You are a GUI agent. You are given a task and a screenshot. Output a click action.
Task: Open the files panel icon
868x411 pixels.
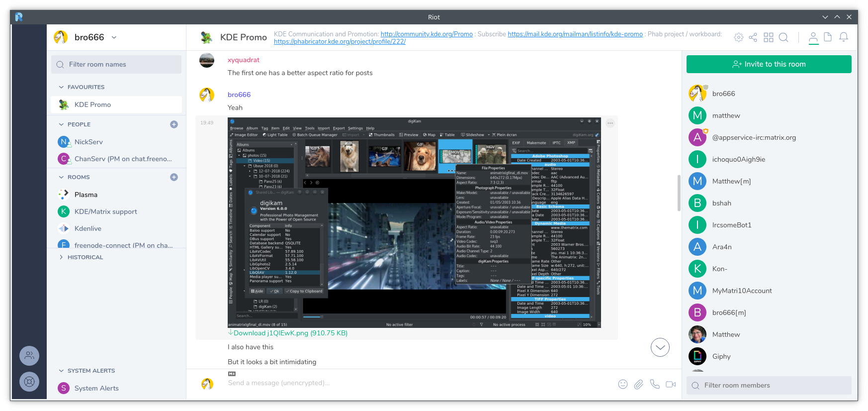[828, 37]
